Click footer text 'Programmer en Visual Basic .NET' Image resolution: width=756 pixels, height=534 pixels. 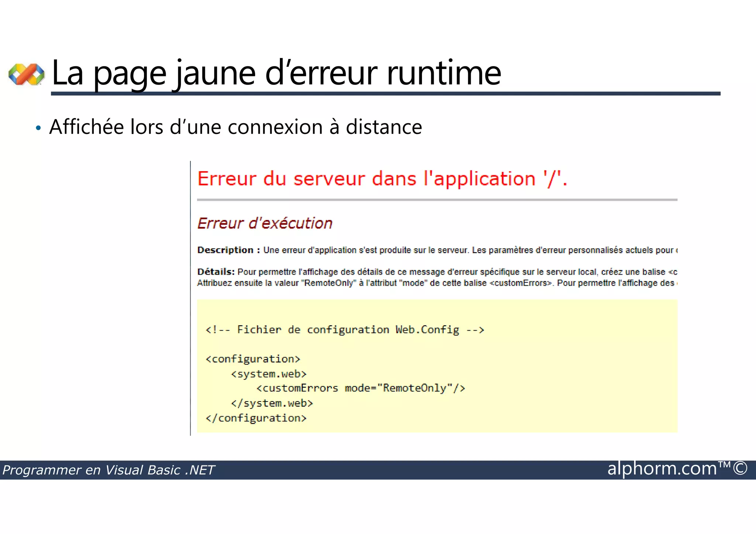(x=108, y=470)
